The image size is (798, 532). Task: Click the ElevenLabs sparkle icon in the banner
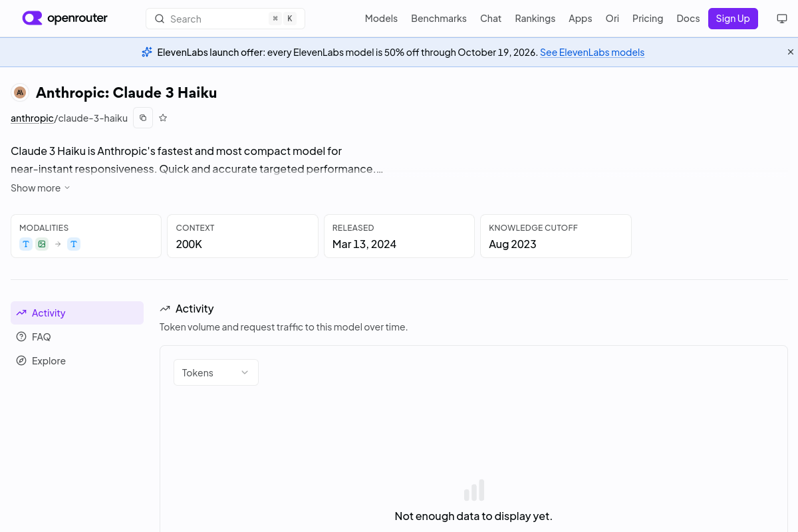[147, 52]
